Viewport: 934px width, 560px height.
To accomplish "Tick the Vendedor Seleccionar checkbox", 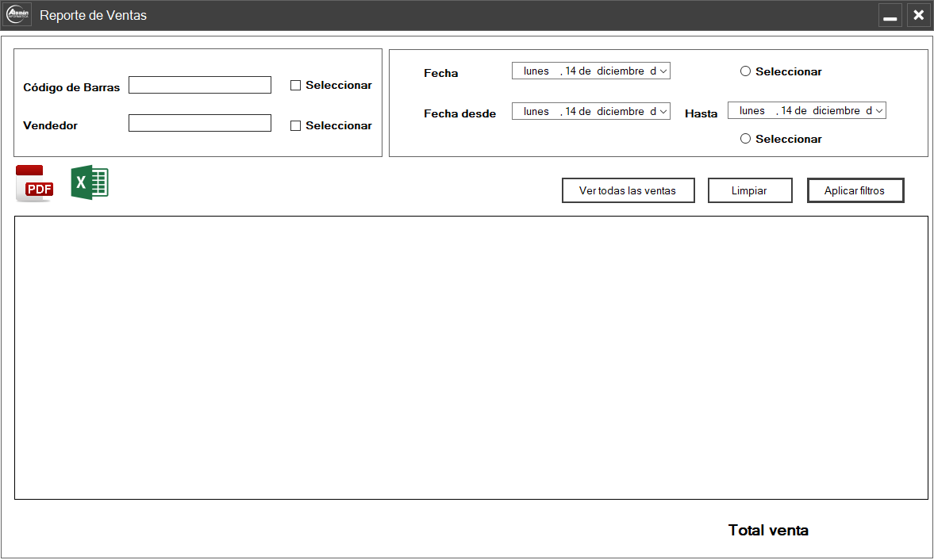I will [296, 126].
